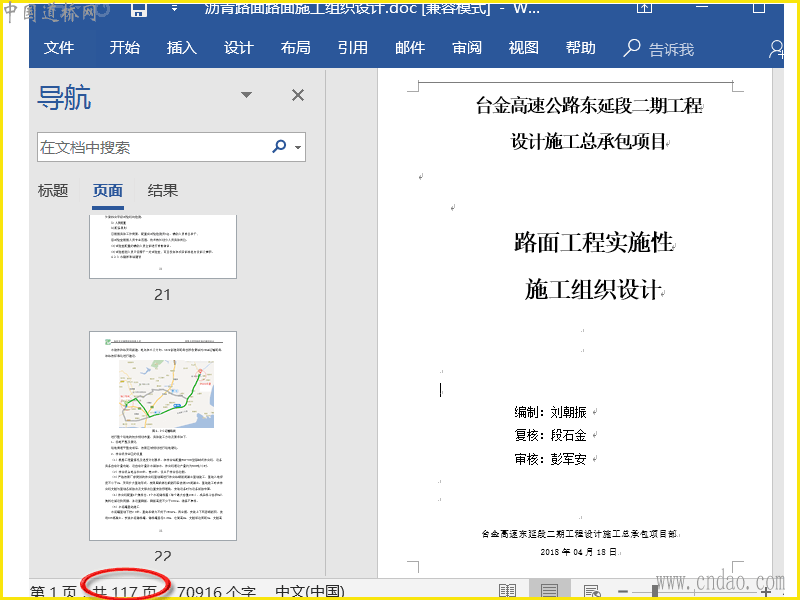Open the navigation pane options dropdown arrow
The image size is (800, 600).
coord(246,95)
